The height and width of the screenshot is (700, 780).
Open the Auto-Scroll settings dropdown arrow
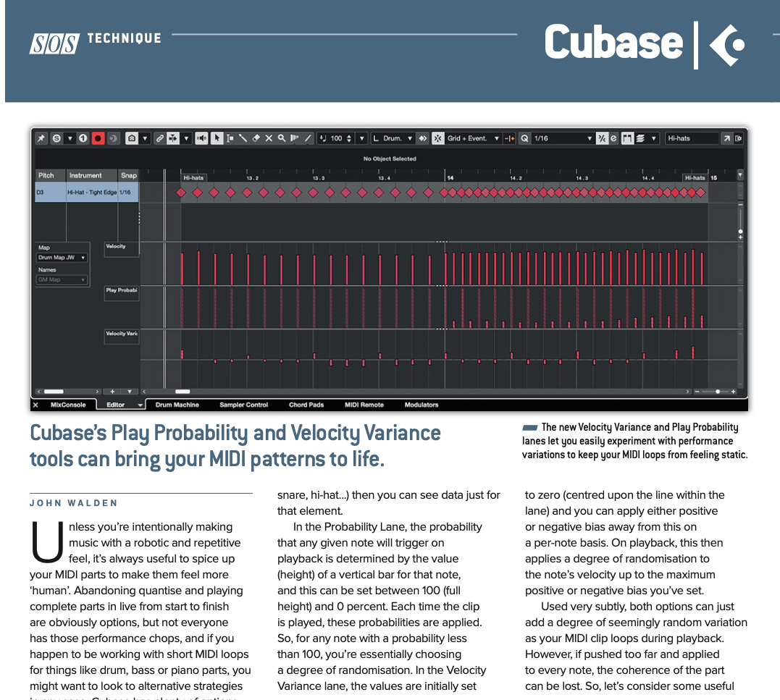pyautogui.click(x=186, y=138)
